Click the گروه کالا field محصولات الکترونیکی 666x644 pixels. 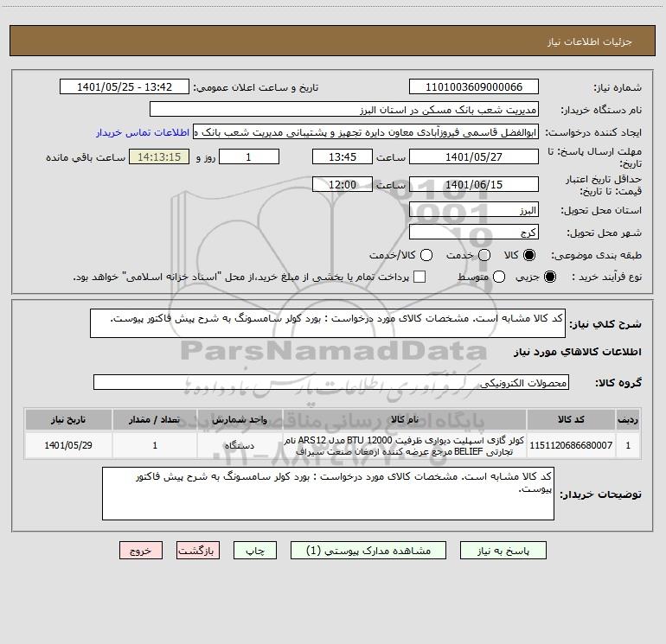click(331, 382)
